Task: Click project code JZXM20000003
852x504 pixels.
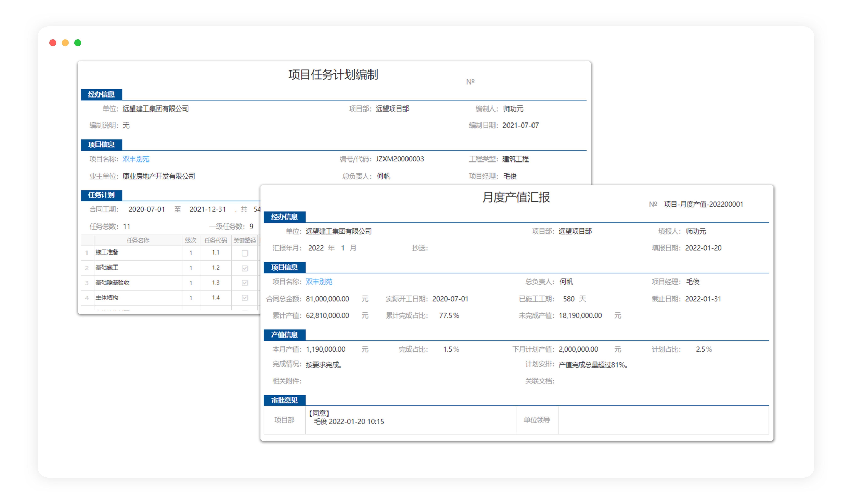Action: 400,159
